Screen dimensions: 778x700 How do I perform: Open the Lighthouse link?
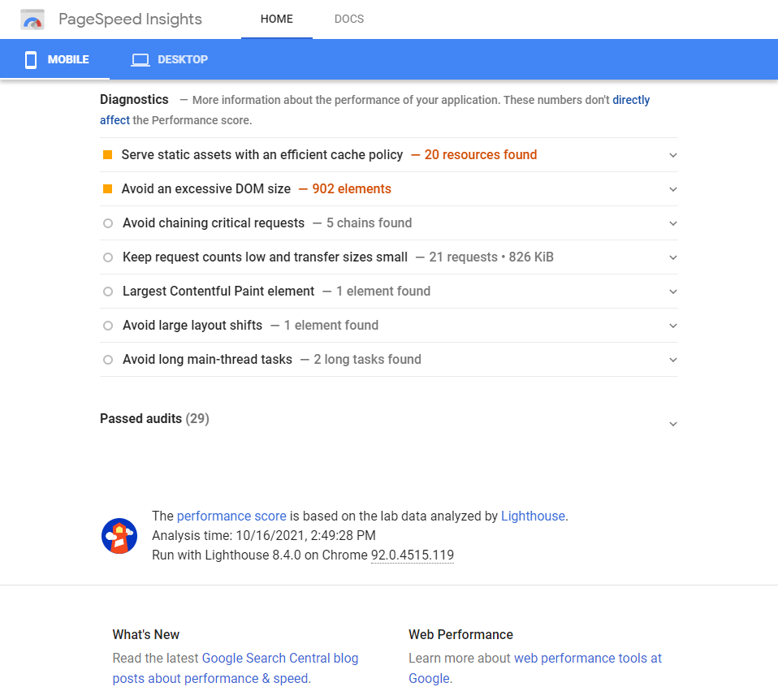[x=533, y=516]
